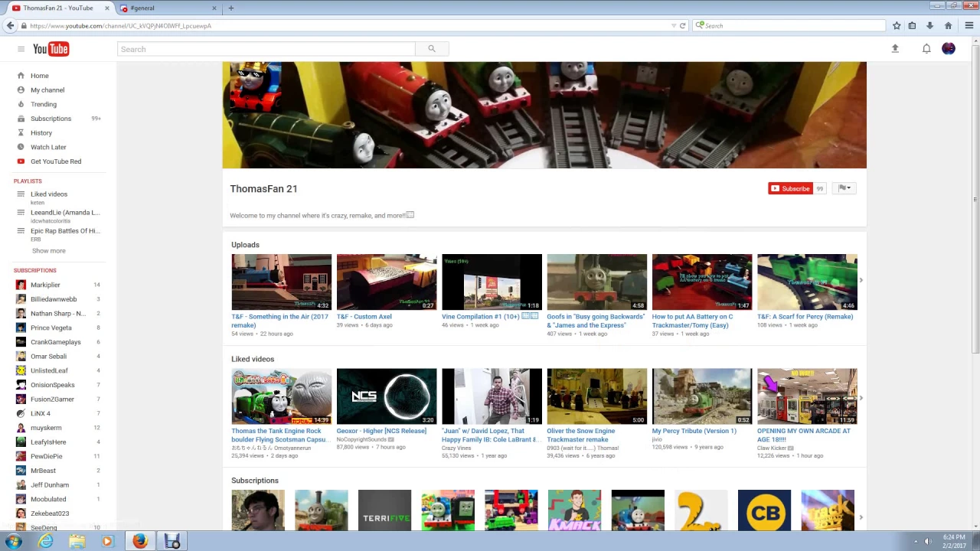This screenshot has height=551, width=980.
Task: Click the volume icon in system tray
Action: click(x=927, y=542)
